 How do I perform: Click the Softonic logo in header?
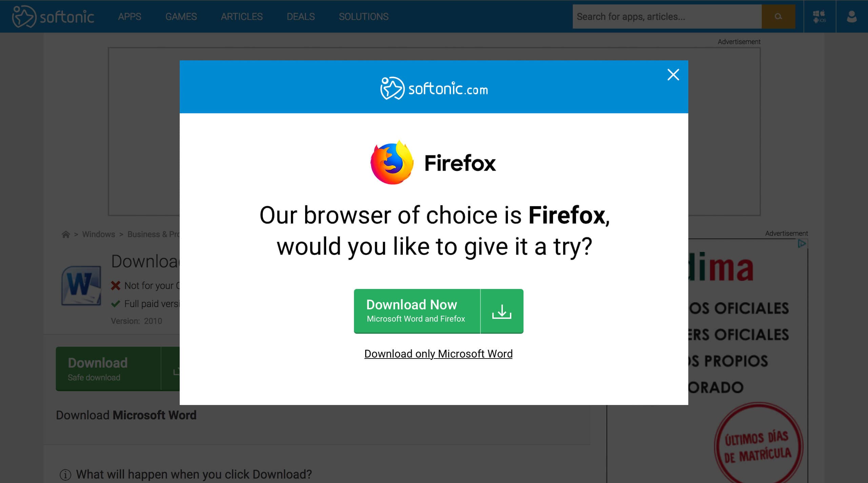(53, 16)
